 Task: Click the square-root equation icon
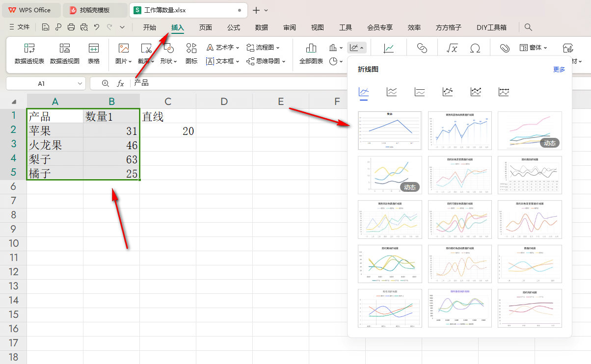click(452, 48)
